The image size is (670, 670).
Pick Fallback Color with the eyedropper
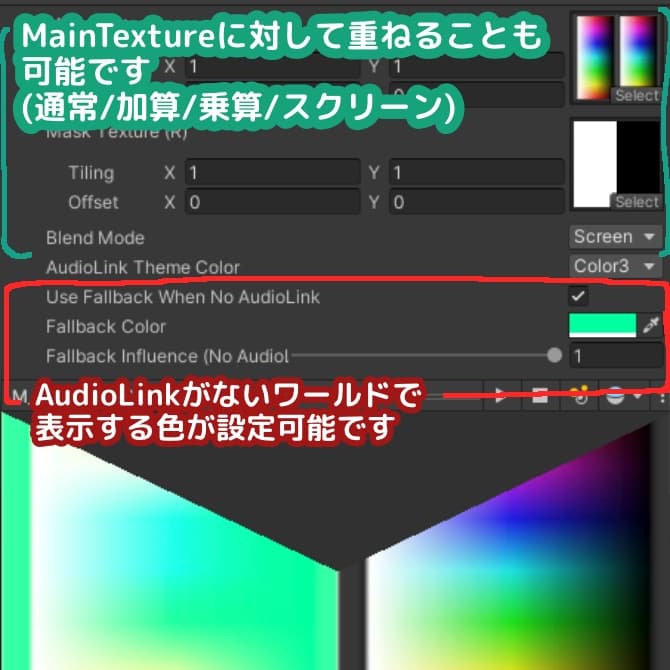point(651,326)
